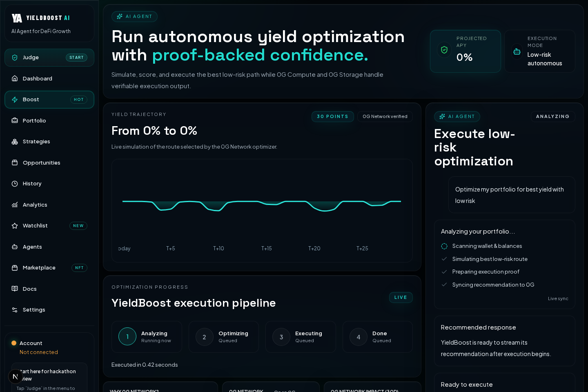Click the Opportunities icon in sidebar
The height and width of the screenshot is (392, 588).
15,163
